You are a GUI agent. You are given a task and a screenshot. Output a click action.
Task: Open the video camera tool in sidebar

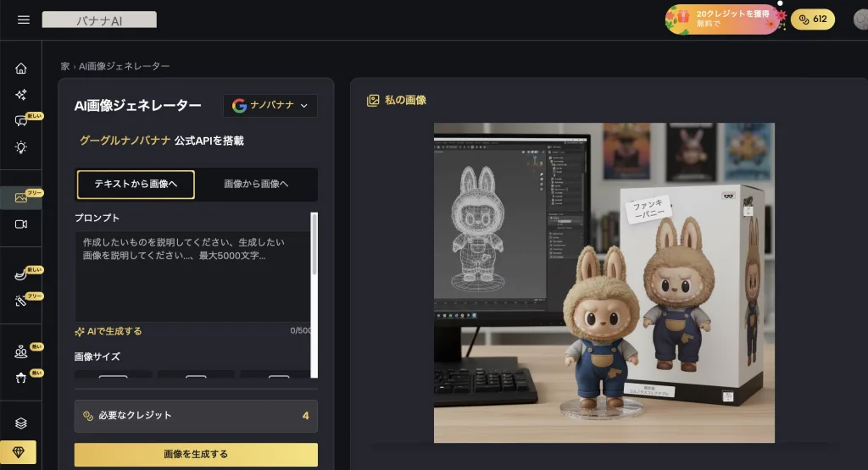(x=21, y=224)
